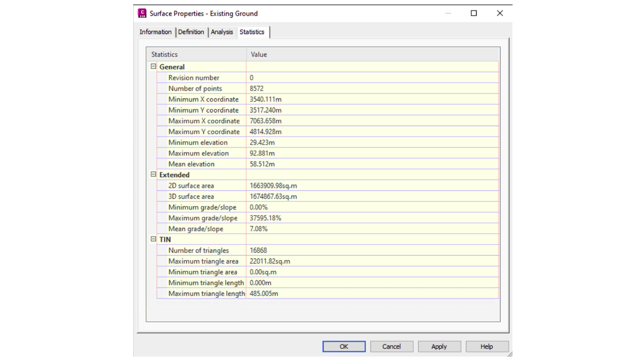Collapse the Extended statistics group
This screenshot has width=644, height=364.
pos(153,174)
